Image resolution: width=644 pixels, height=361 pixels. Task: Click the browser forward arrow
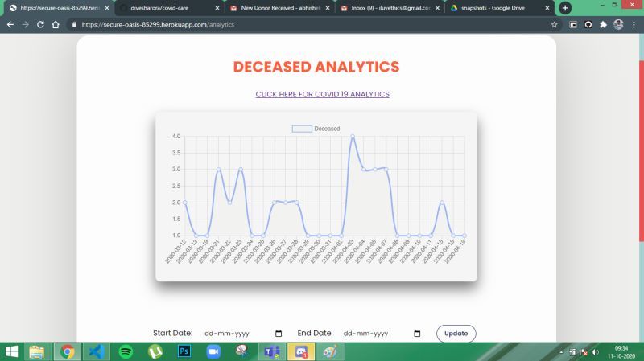point(26,25)
